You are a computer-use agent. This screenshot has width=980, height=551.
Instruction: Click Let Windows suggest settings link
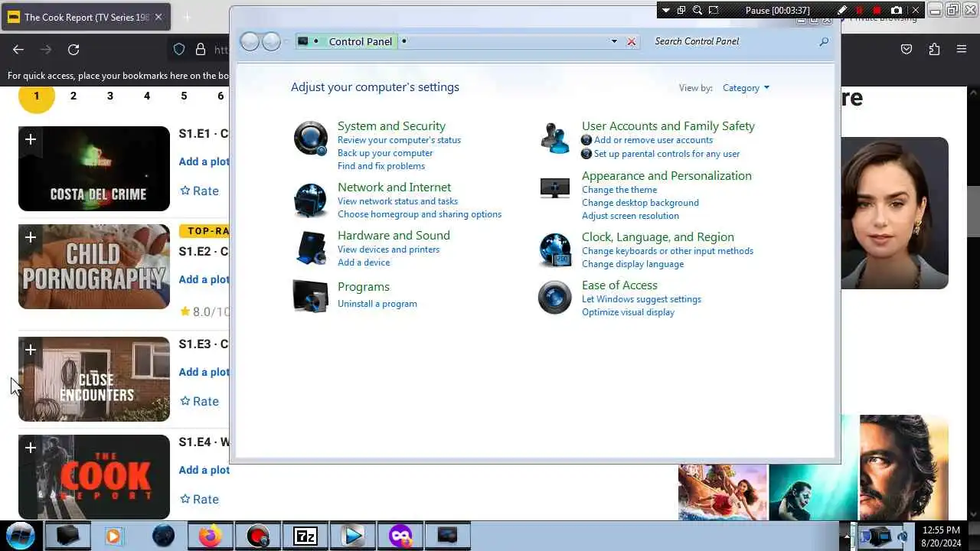tap(642, 299)
